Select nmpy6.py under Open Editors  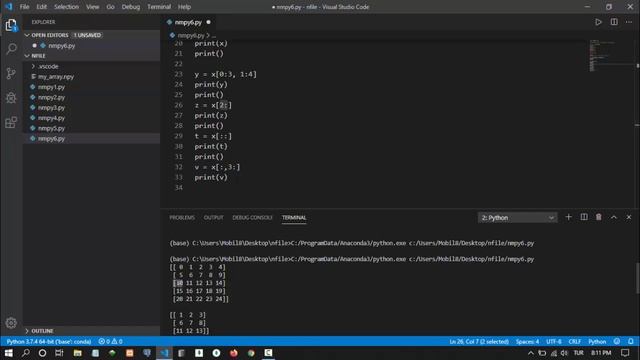(x=61, y=46)
